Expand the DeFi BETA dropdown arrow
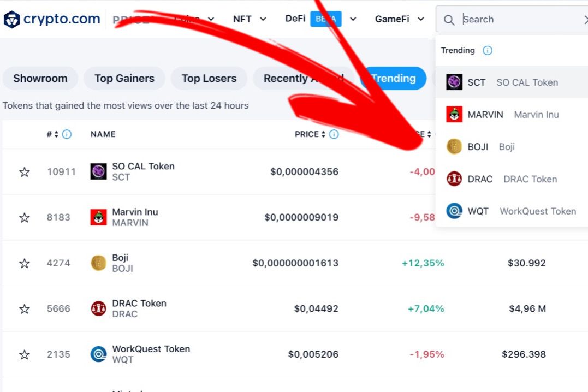The height and width of the screenshot is (392, 588). pyautogui.click(x=353, y=19)
